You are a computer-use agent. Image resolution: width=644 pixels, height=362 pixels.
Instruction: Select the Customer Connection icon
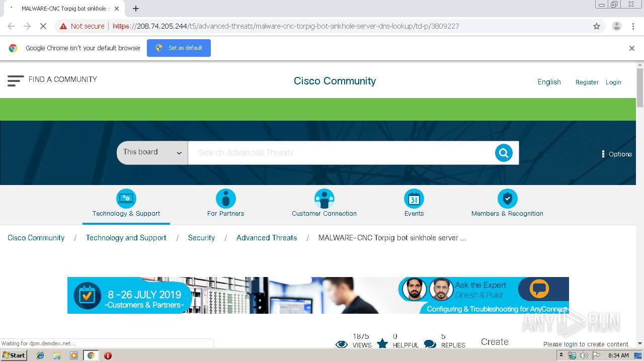[x=325, y=199]
